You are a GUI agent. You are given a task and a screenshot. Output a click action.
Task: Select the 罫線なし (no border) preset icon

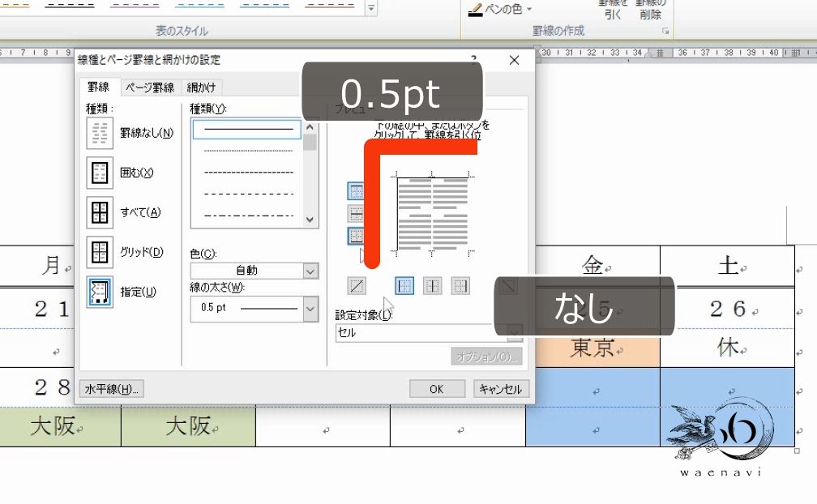pyautogui.click(x=99, y=132)
